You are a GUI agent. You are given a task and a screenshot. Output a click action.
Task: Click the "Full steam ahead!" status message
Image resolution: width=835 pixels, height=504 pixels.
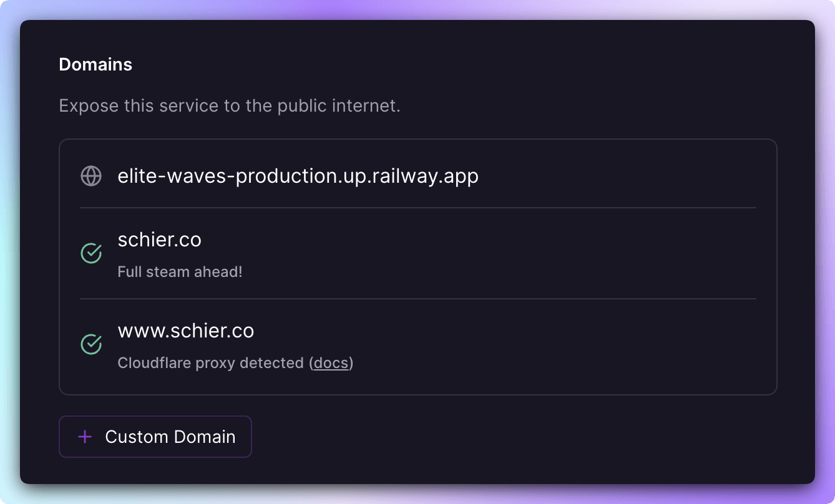(180, 273)
